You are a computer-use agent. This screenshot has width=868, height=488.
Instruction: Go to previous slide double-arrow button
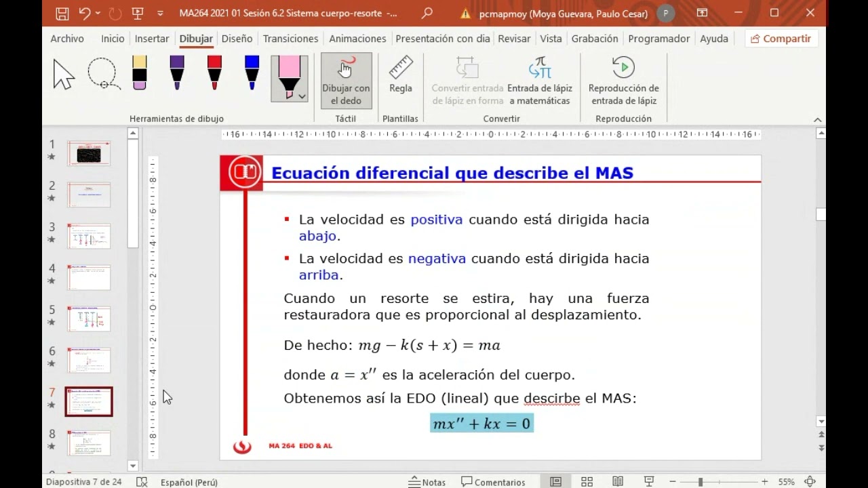pos(821,436)
